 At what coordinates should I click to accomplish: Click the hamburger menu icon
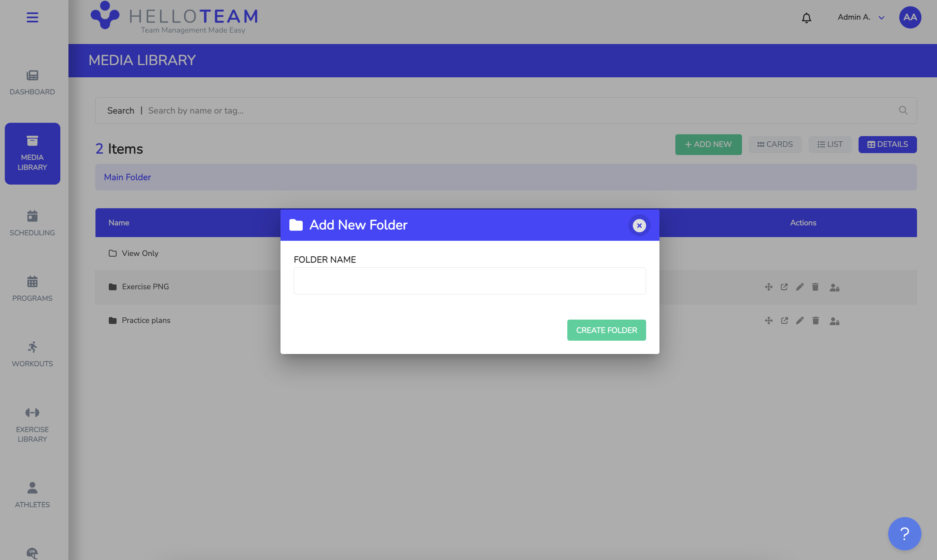33,17
